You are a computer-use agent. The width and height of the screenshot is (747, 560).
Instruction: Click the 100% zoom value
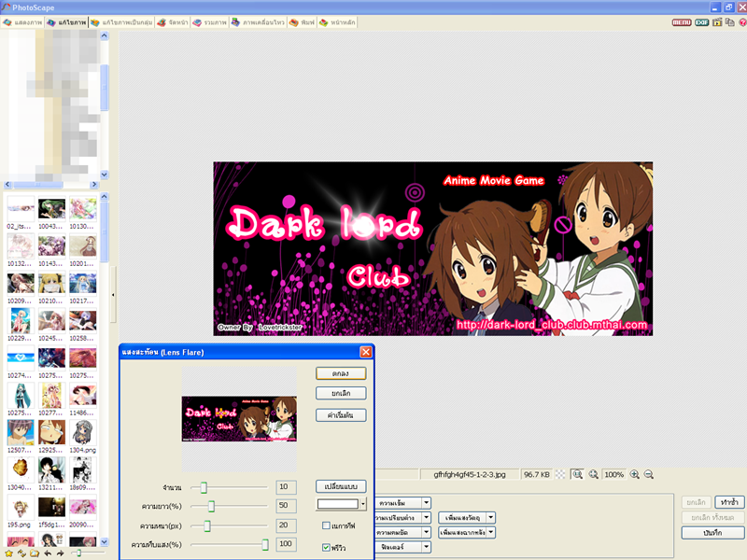coord(613,474)
